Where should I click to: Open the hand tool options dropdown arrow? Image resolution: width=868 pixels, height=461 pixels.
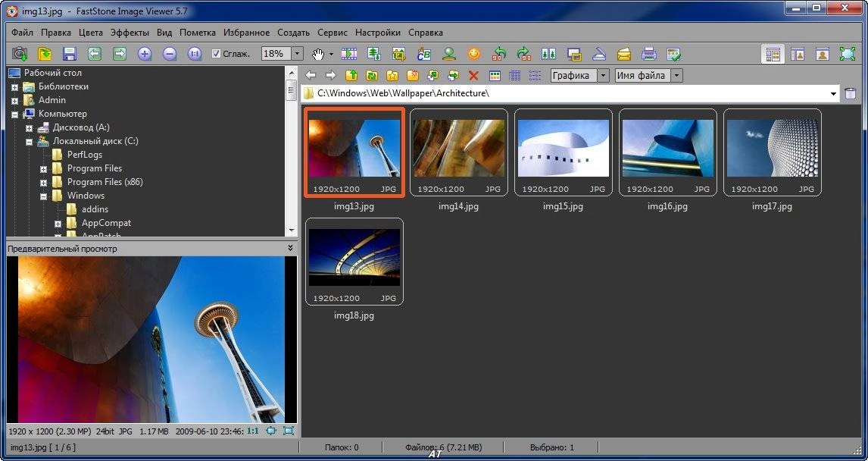click(x=331, y=55)
